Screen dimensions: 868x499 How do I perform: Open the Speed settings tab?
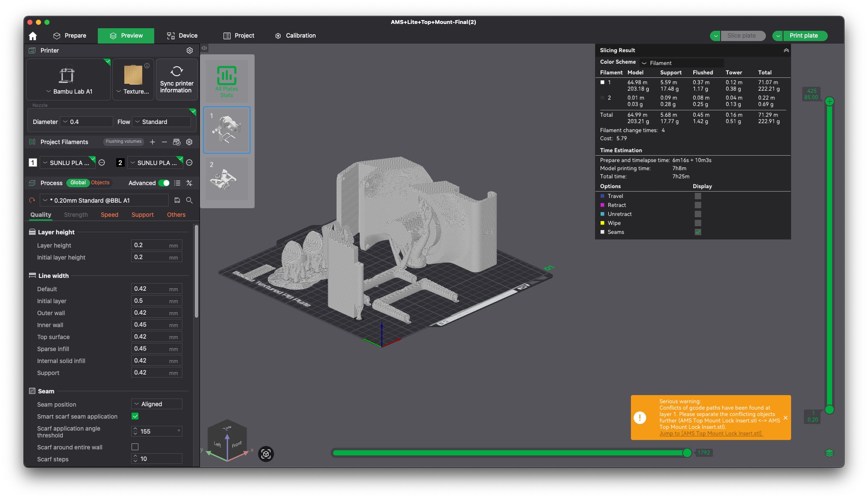(109, 215)
